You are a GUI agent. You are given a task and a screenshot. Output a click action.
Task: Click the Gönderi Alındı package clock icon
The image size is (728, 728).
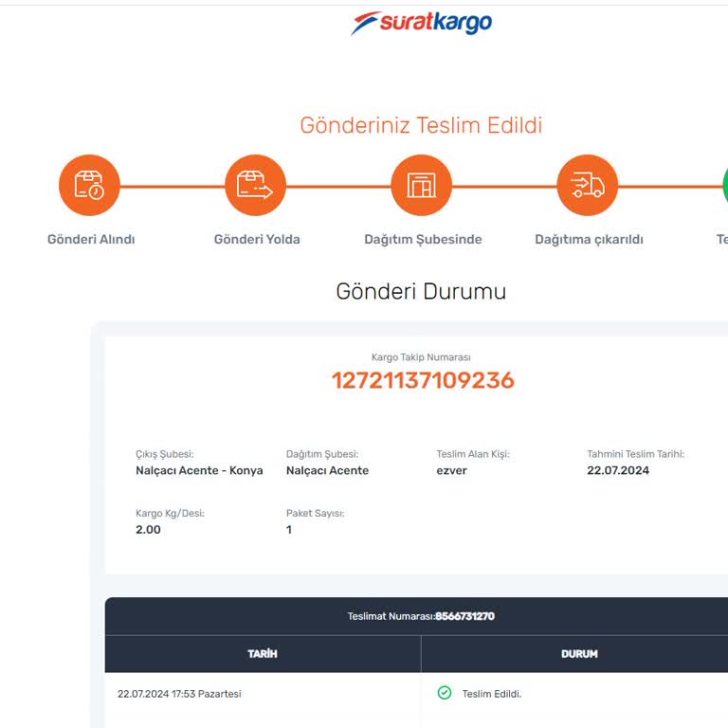pos(89,185)
